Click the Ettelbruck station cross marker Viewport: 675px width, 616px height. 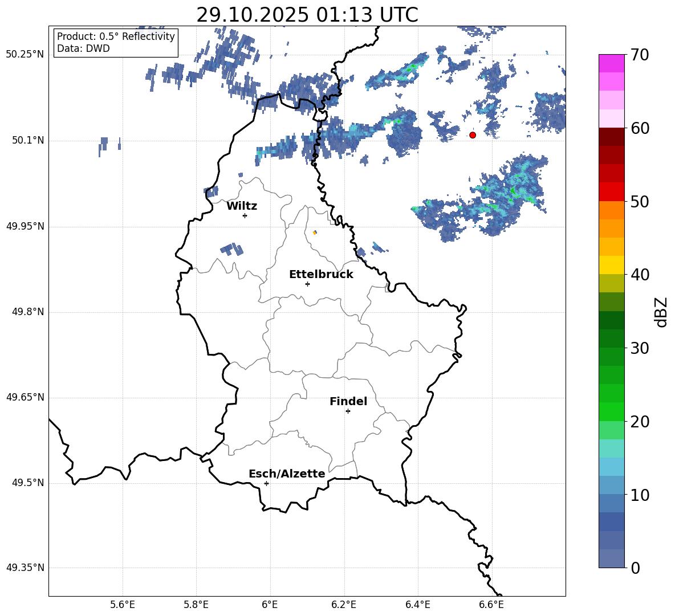[x=307, y=284]
